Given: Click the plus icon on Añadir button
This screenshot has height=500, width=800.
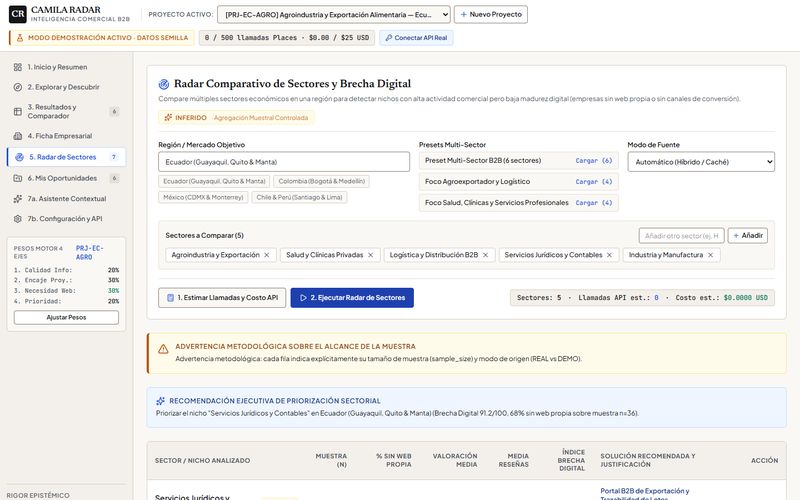Looking at the screenshot, I should pyautogui.click(x=736, y=236).
